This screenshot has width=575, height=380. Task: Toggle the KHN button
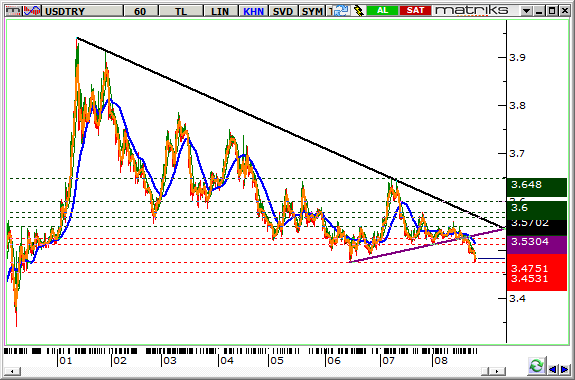coord(253,11)
